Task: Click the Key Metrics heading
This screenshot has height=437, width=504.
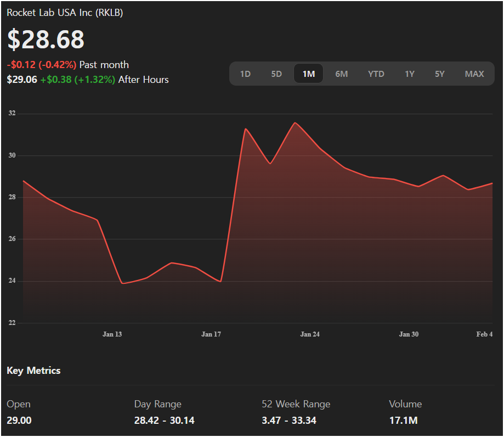Action: 33,371
